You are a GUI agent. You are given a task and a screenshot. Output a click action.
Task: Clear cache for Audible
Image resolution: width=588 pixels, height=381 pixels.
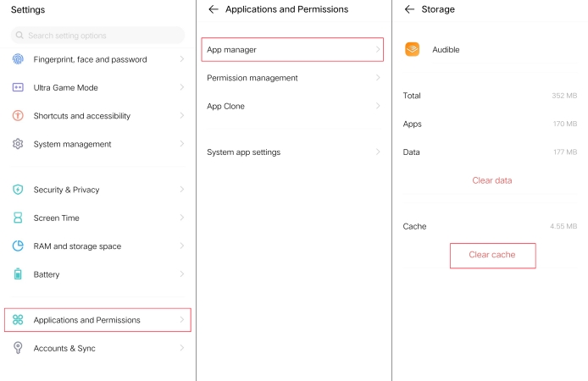492,255
